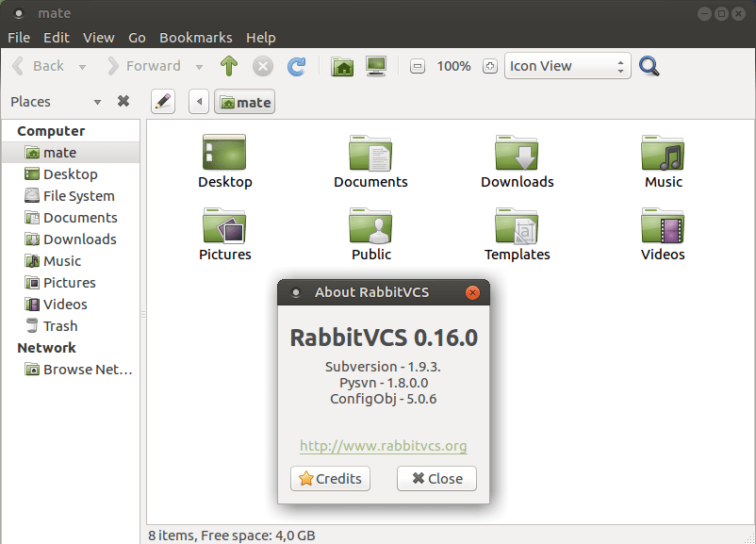Open Computer via the monitor toolbar icon
Image resolution: width=756 pixels, height=544 pixels.
click(x=376, y=66)
